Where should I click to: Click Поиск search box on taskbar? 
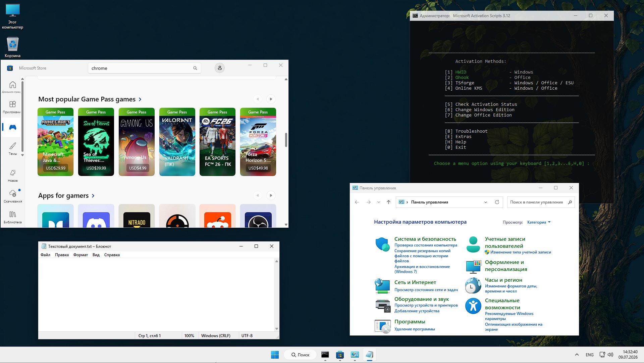click(x=300, y=355)
